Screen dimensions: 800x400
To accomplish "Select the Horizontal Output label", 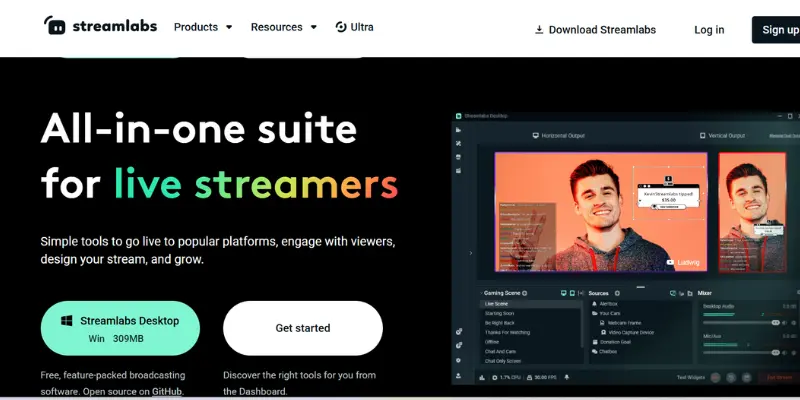I will click(559, 136).
